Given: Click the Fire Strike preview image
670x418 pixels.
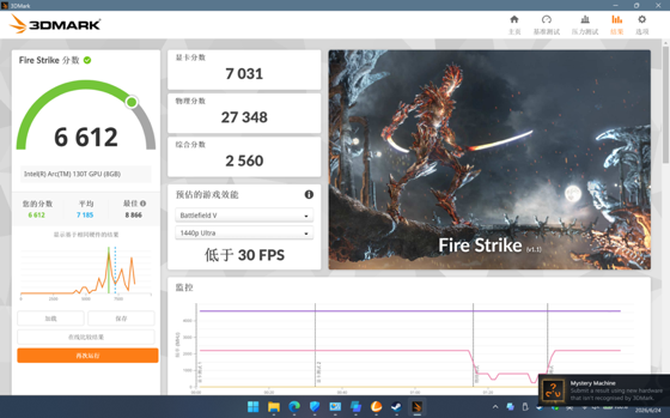Looking at the screenshot, I should [x=489, y=159].
